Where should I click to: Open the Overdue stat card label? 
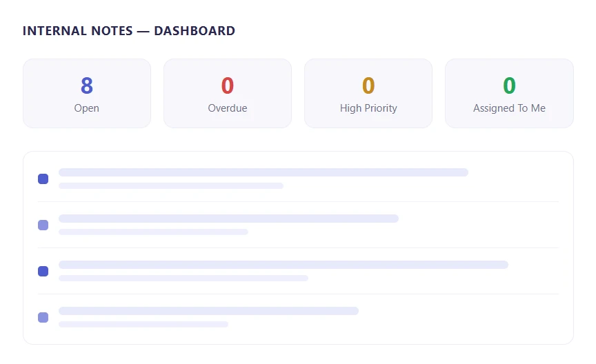(228, 108)
